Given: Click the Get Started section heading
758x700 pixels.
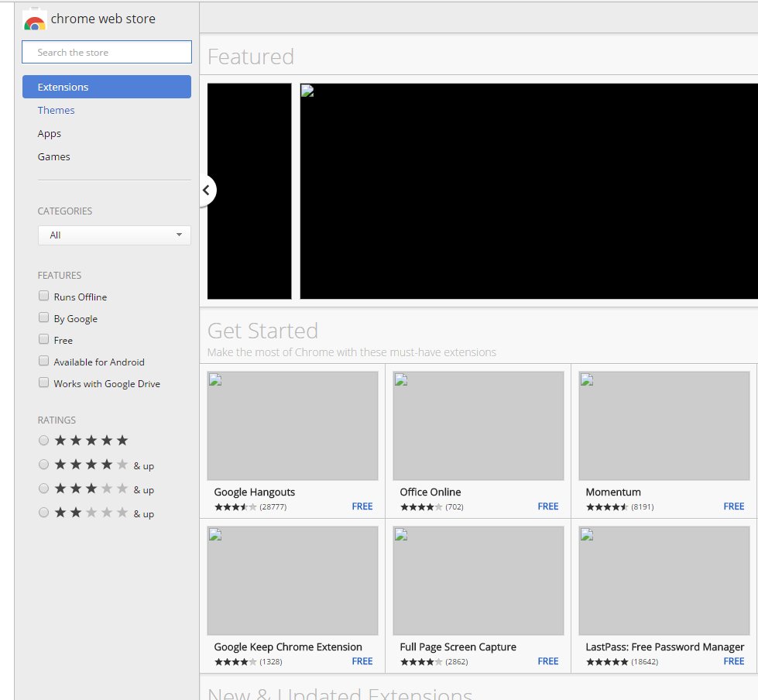Looking at the screenshot, I should tap(262, 331).
